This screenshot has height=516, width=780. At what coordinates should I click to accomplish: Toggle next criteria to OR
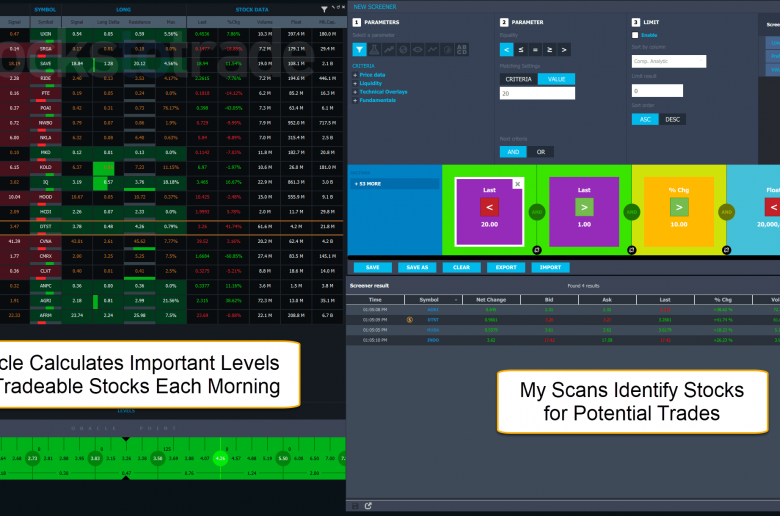541,152
